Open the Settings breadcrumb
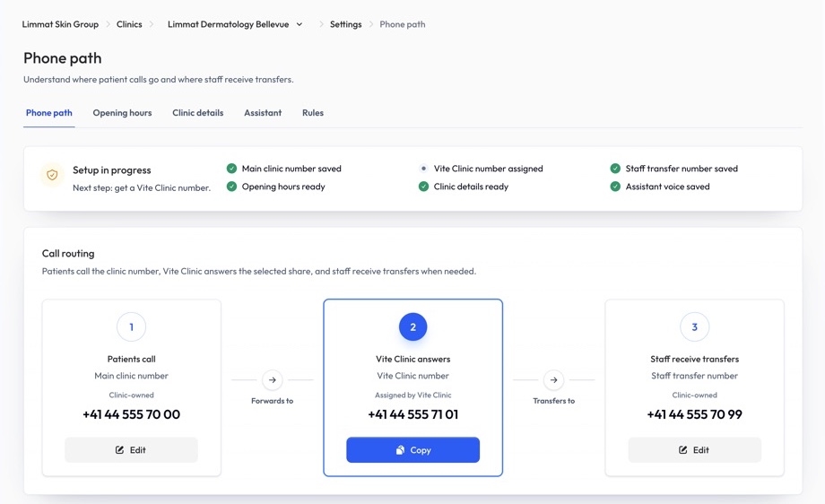The image size is (825, 504). click(x=345, y=24)
